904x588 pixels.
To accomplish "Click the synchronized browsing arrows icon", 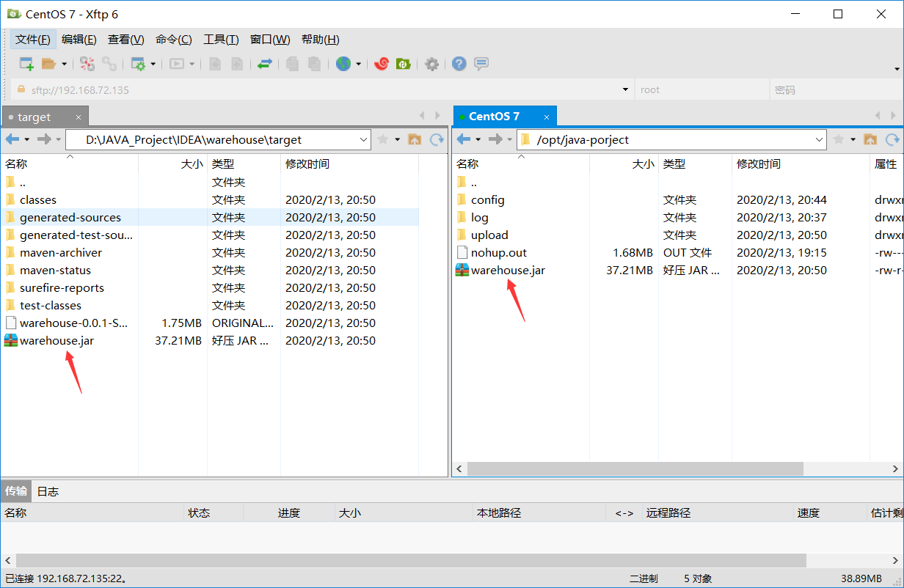I will point(264,64).
